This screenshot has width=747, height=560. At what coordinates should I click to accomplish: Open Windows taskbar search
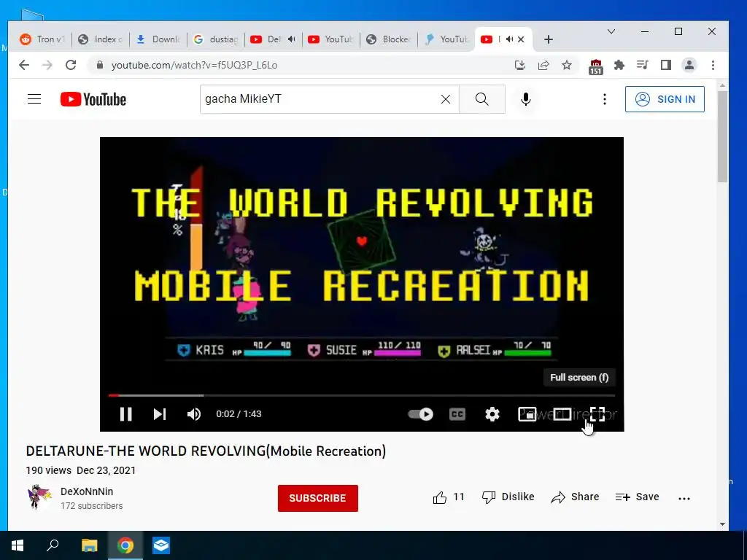[x=53, y=545]
